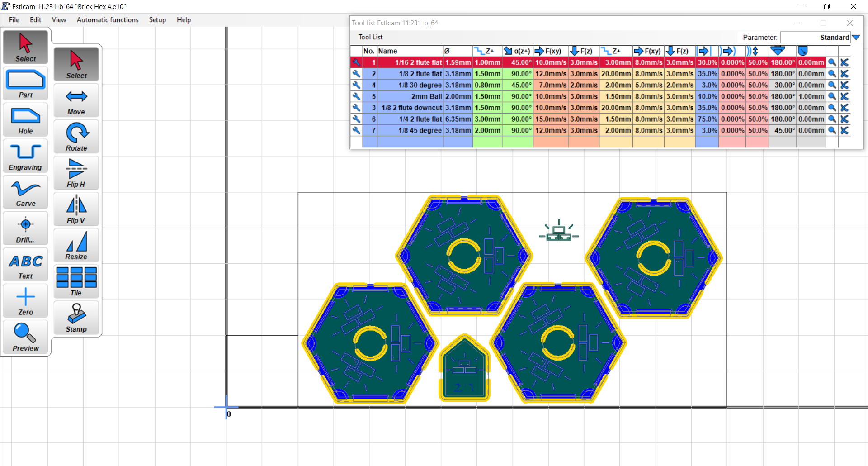This screenshot has width=868, height=466.
Task: Click the first F(xy) feedrate column header
Action: click(x=551, y=51)
